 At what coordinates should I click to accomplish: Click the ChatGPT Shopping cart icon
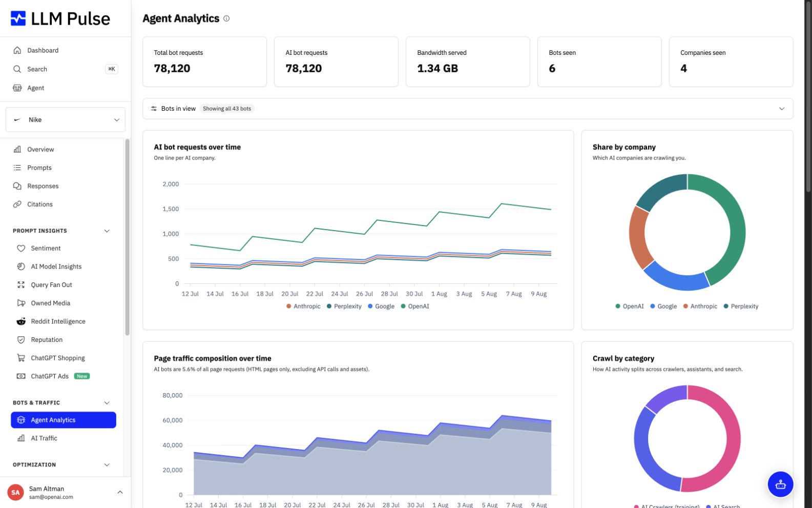[x=21, y=358]
